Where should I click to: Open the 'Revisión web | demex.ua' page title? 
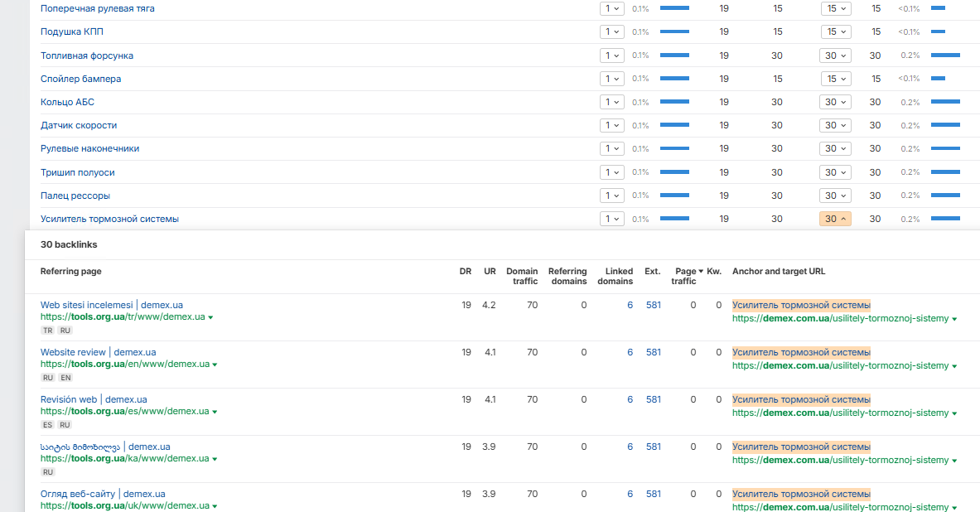coord(94,399)
